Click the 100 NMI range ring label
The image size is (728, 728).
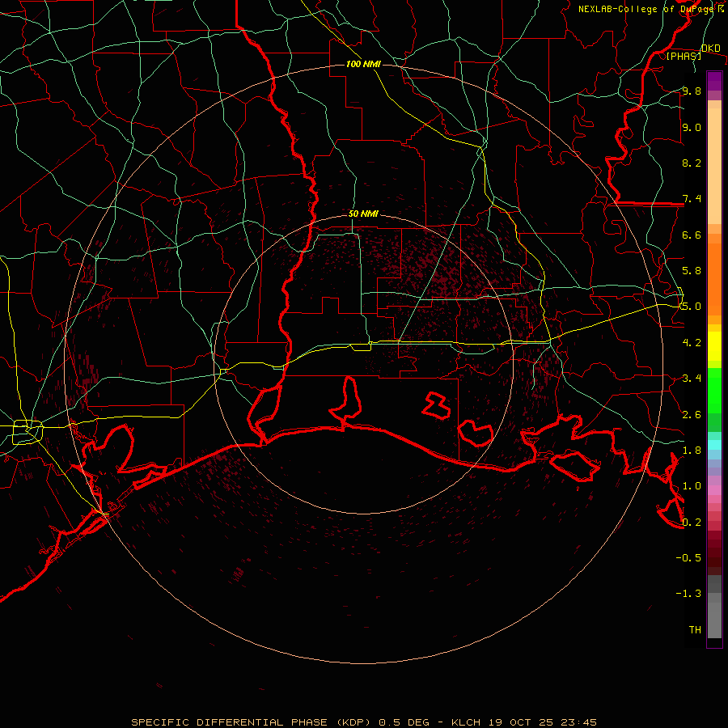coord(363,64)
